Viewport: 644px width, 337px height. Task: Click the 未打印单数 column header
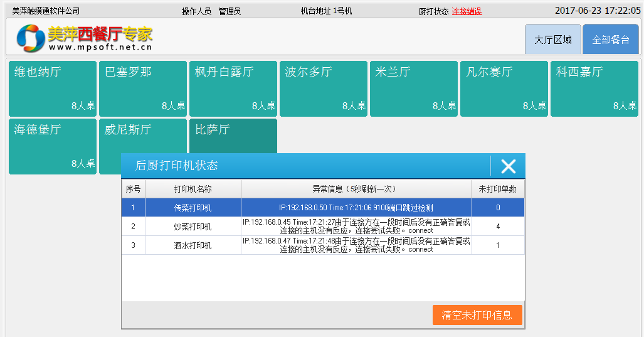(498, 189)
